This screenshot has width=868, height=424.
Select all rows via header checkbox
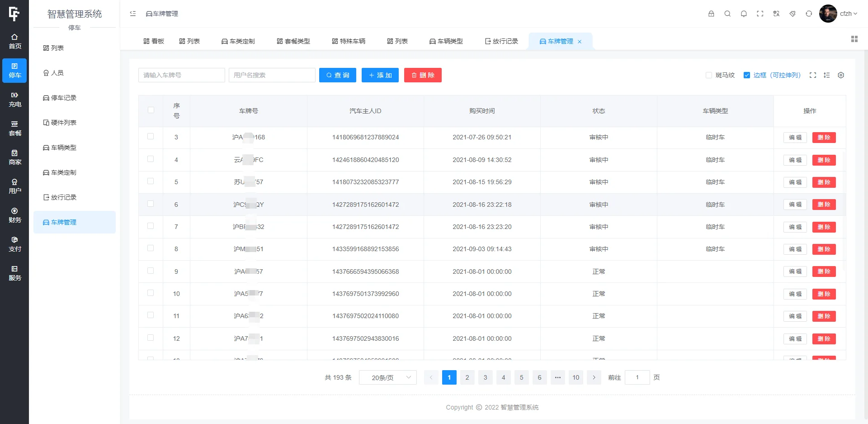(x=151, y=110)
